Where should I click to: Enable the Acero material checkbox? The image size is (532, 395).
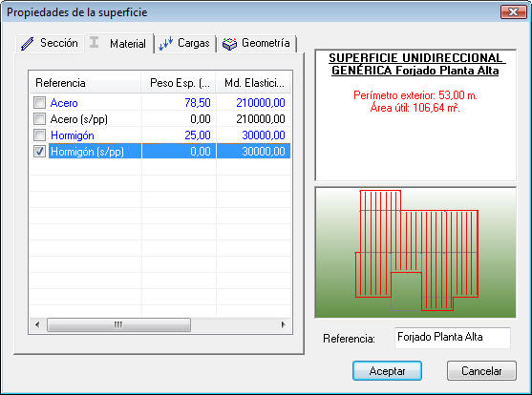coord(40,102)
